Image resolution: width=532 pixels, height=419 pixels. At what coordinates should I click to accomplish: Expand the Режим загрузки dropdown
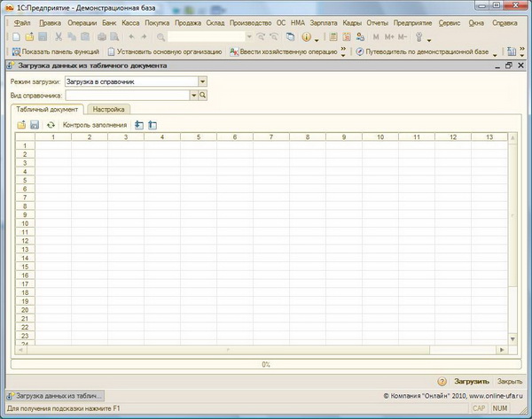pos(202,81)
